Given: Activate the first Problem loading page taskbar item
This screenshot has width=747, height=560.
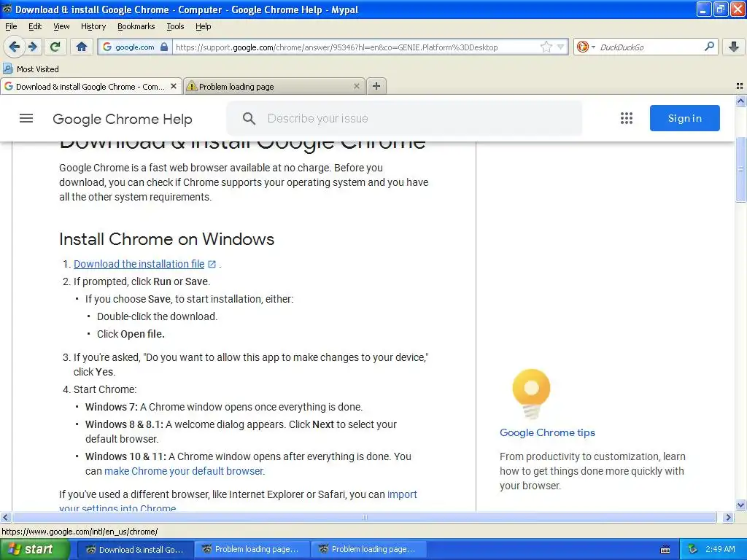Looking at the screenshot, I should (x=252, y=550).
